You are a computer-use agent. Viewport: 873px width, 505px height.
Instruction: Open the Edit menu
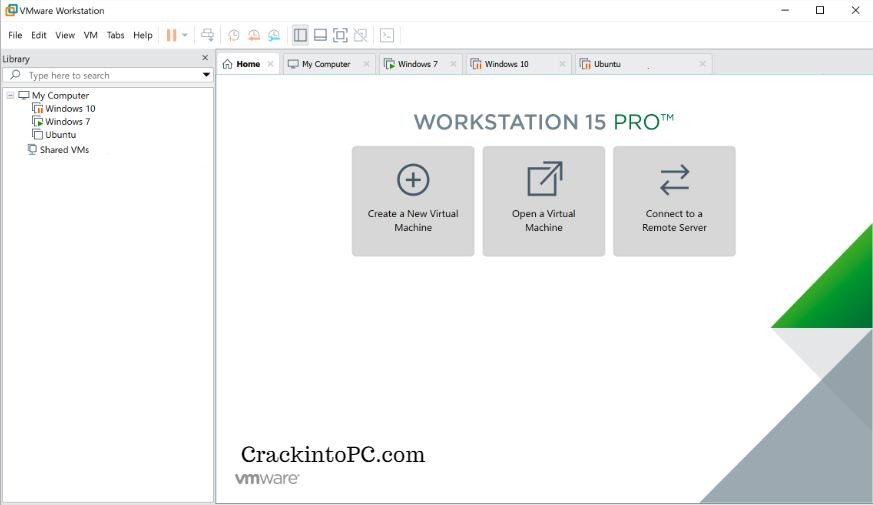[38, 35]
